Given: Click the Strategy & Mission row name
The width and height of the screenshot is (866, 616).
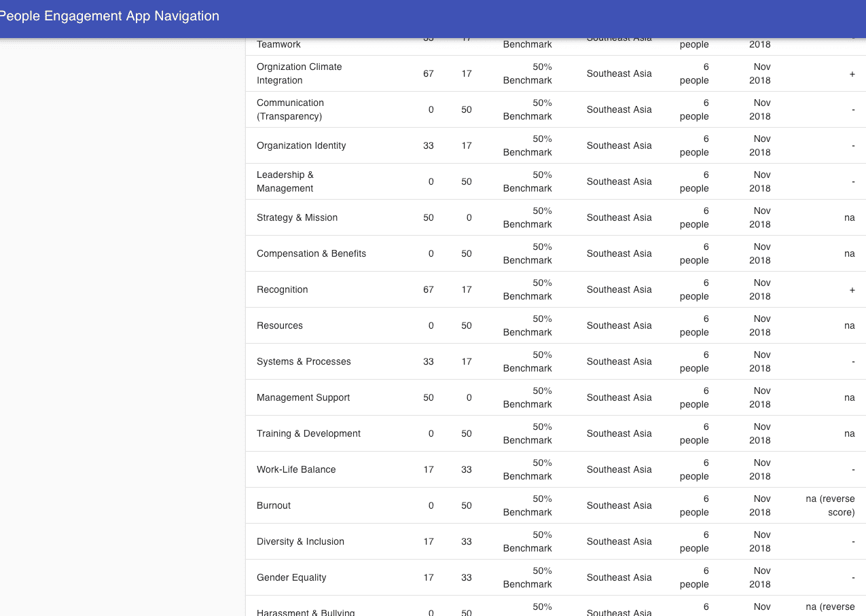Looking at the screenshot, I should [297, 217].
